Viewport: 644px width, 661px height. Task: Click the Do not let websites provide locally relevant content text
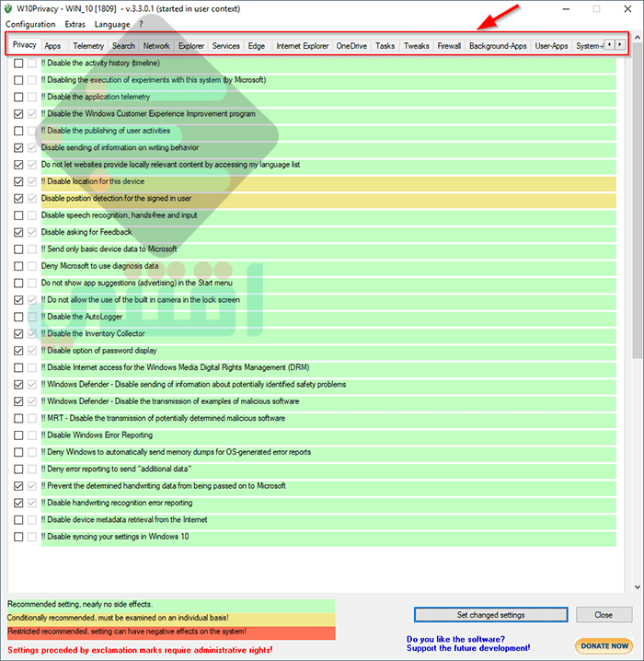[170, 165]
